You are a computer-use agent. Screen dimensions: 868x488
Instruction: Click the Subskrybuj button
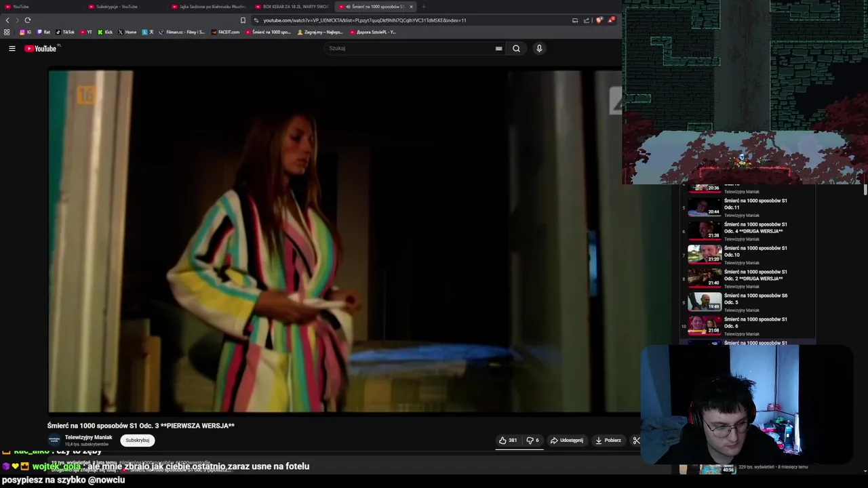[137, 441]
